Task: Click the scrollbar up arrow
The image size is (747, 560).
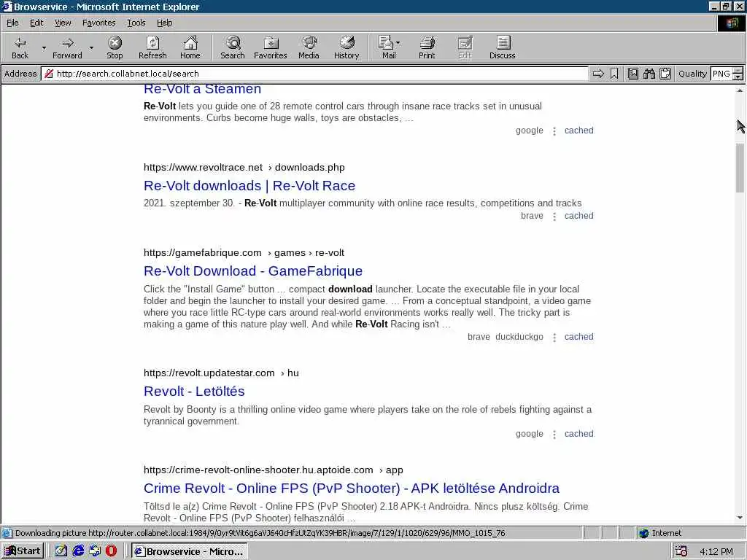Action: pyautogui.click(x=740, y=90)
